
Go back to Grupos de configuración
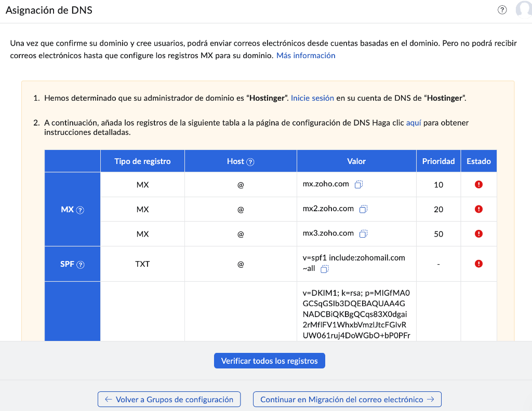click(x=169, y=400)
